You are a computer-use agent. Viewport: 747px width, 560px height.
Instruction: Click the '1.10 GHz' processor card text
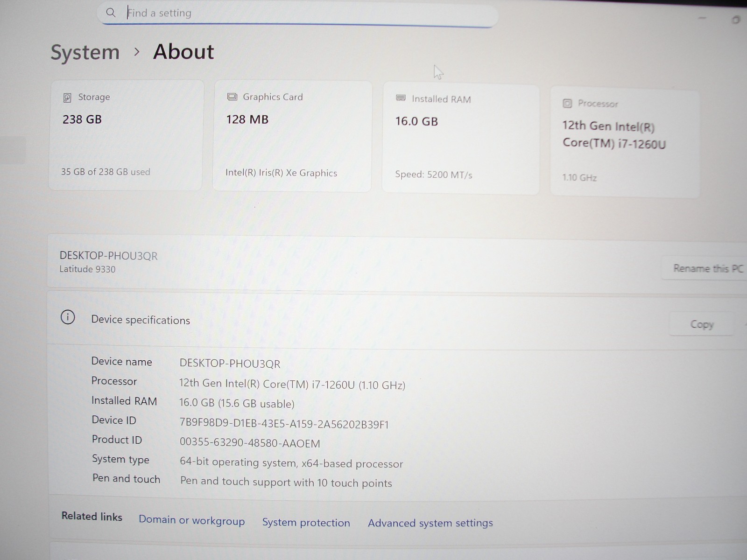579,177
